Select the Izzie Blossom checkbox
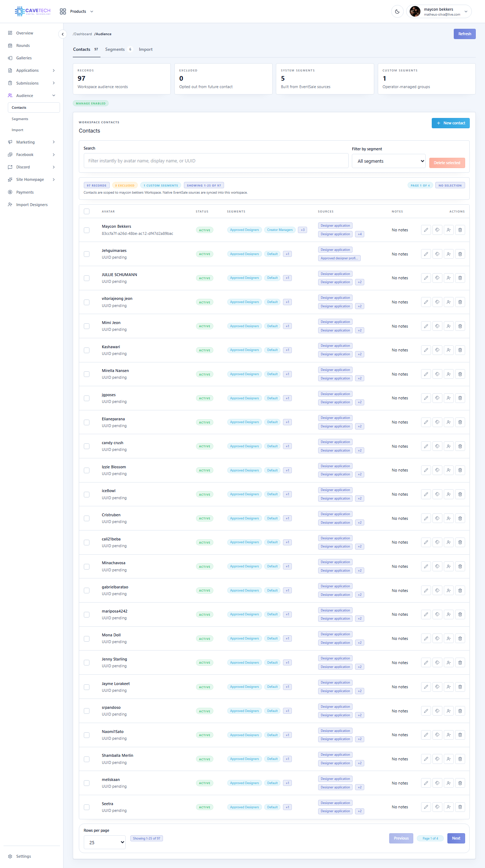 pos(87,470)
